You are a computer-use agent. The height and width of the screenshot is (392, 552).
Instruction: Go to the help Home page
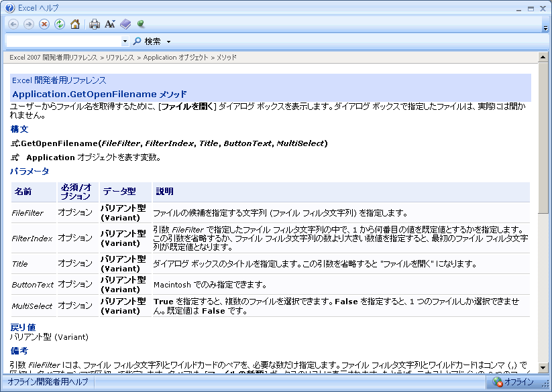click(x=75, y=24)
